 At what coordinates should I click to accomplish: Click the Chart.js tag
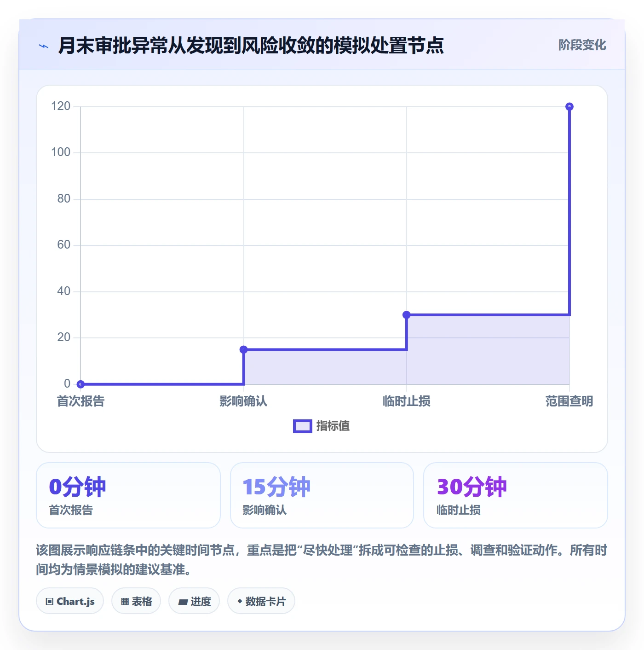70,601
